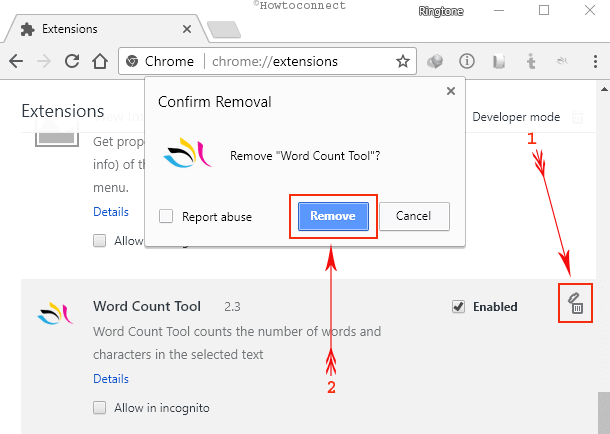610x434 pixels.
Task: Click the Developer mode label
Action: click(516, 117)
